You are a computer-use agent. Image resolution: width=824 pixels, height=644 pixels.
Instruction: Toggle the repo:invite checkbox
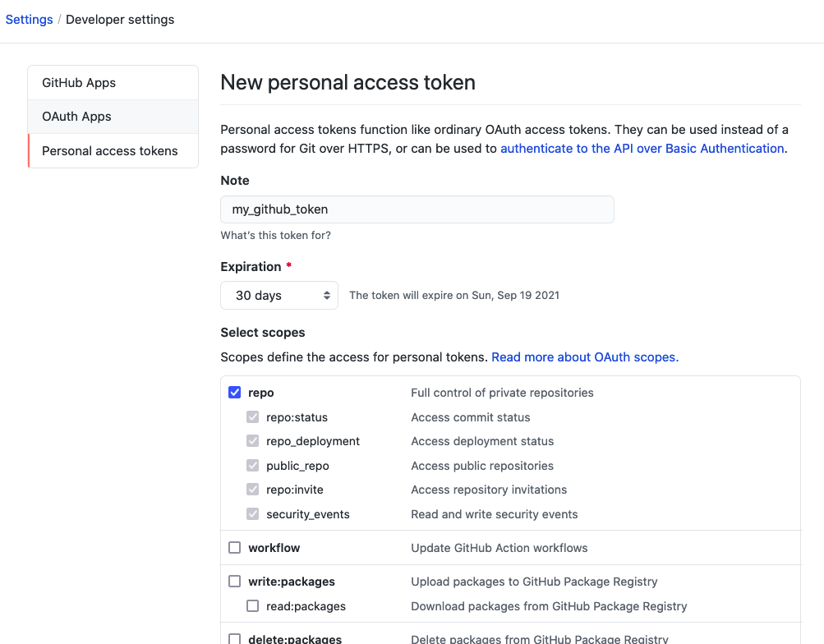tap(253, 490)
